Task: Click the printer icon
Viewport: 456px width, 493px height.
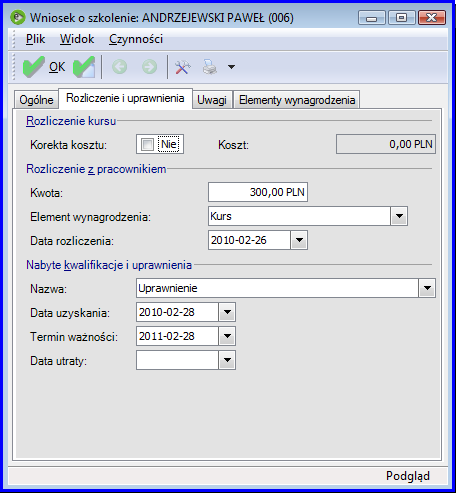Action: tap(210, 67)
